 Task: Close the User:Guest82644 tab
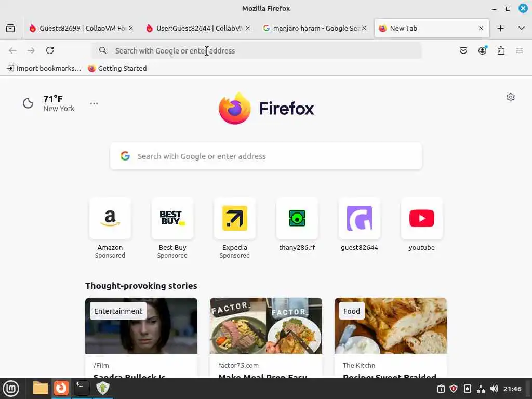(248, 28)
